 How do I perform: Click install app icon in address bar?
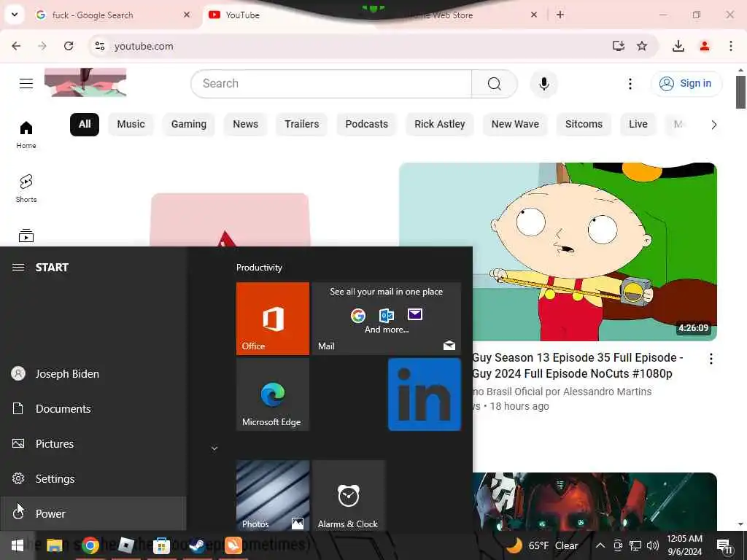(618, 46)
